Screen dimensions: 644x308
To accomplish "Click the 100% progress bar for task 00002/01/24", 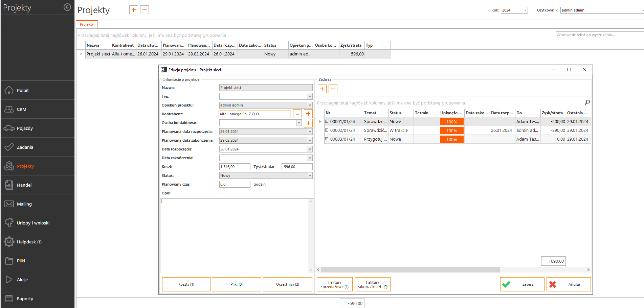I will (x=452, y=131).
